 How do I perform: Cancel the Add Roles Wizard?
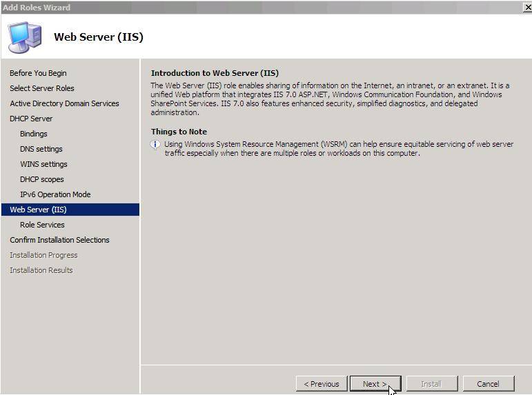pyautogui.click(x=489, y=384)
